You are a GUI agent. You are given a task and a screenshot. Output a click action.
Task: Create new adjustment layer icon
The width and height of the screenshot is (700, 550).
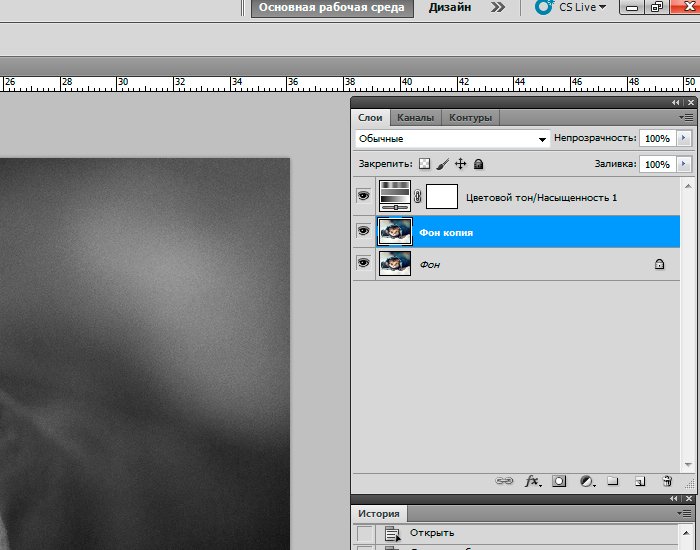(586, 481)
